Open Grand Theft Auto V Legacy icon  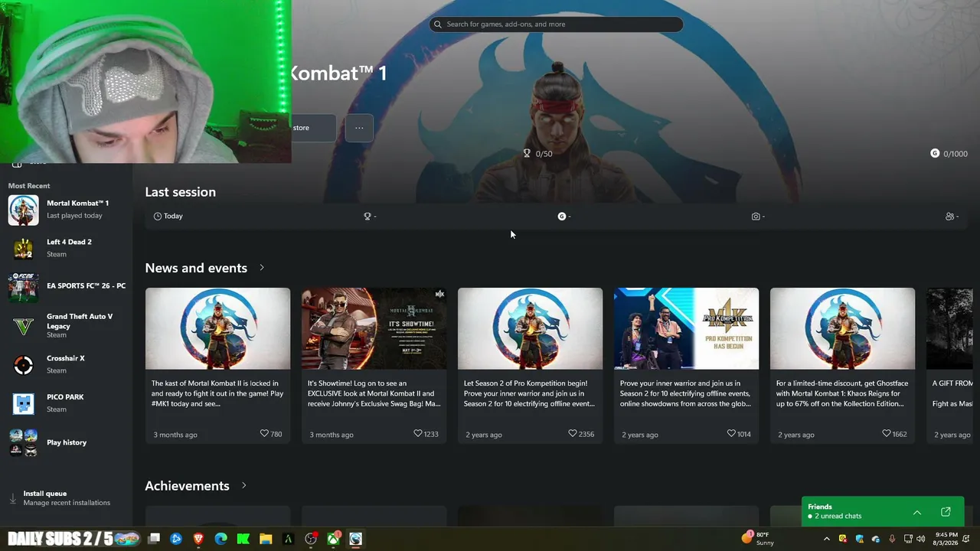[23, 326]
